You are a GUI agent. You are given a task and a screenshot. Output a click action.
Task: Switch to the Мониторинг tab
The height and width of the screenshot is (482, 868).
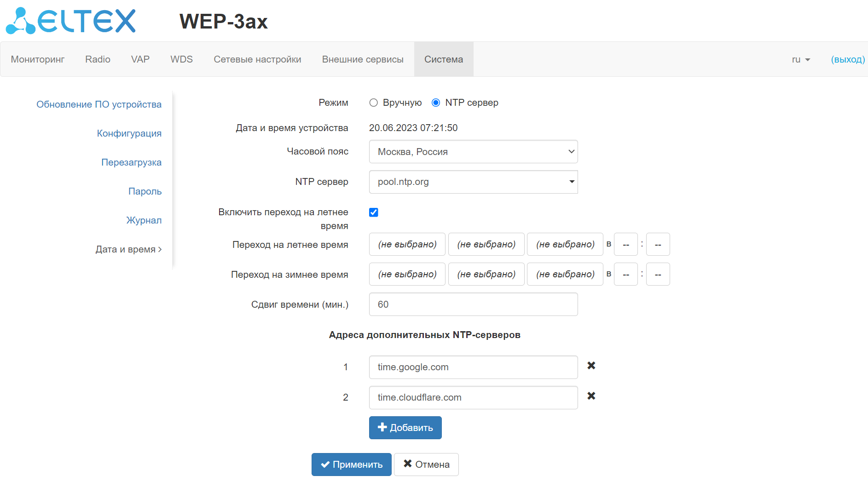click(38, 59)
